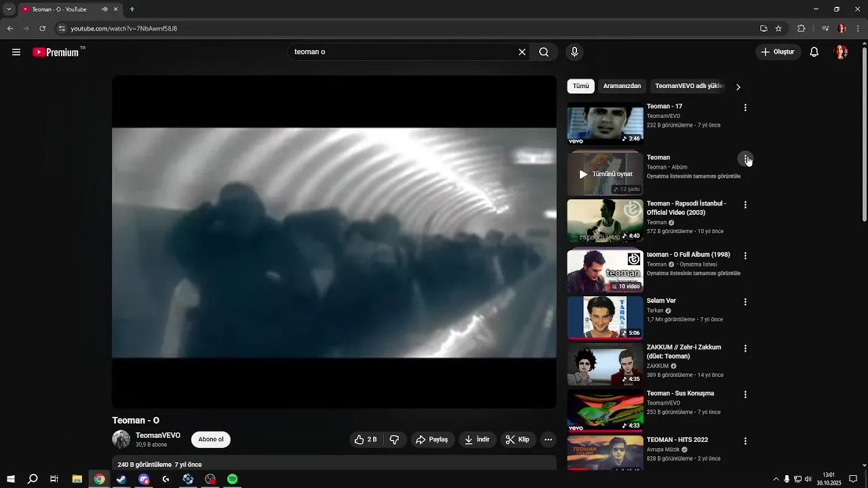Open the Teoman - Sus Konuşma title
This screenshot has width=868, height=488.
click(680, 393)
